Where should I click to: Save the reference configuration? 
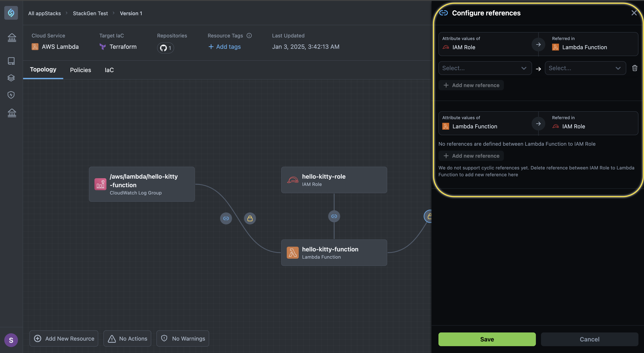coord(487,339)
